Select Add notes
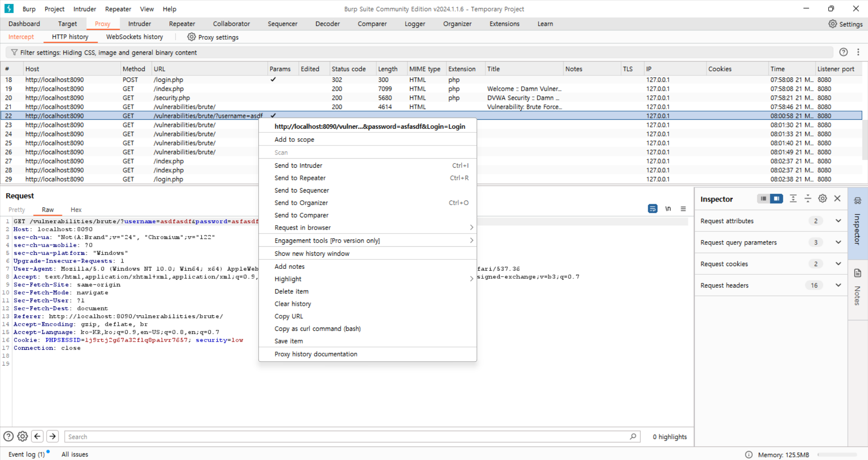868x460 pixels. [x=368, y=267]
